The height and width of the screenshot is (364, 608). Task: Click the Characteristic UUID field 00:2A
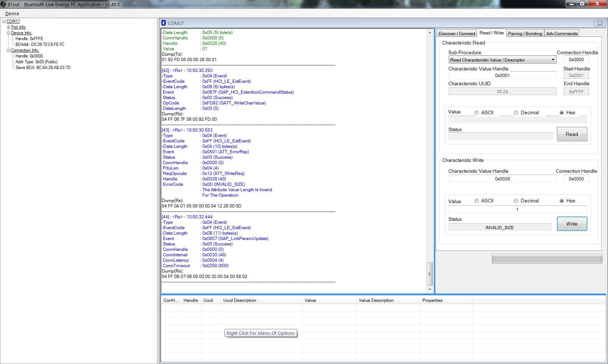(502, 91)
